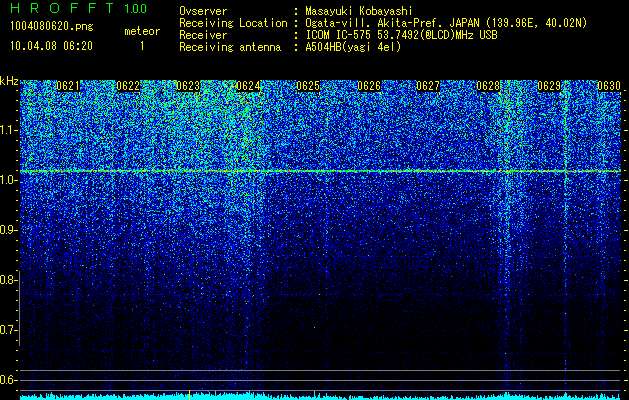This screenshot has width=629, height=400.
Task: Click the 0627 time marker
Action: tap(428, 86)
